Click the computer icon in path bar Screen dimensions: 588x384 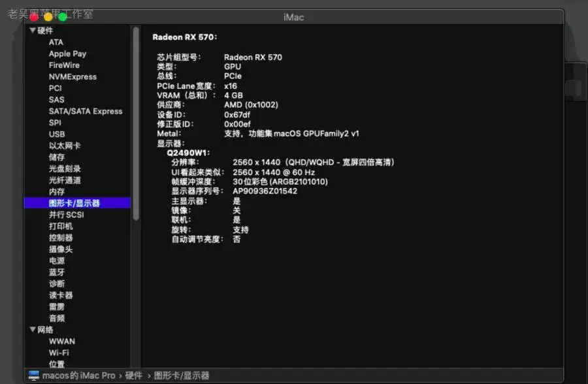[x=34, y=376]
